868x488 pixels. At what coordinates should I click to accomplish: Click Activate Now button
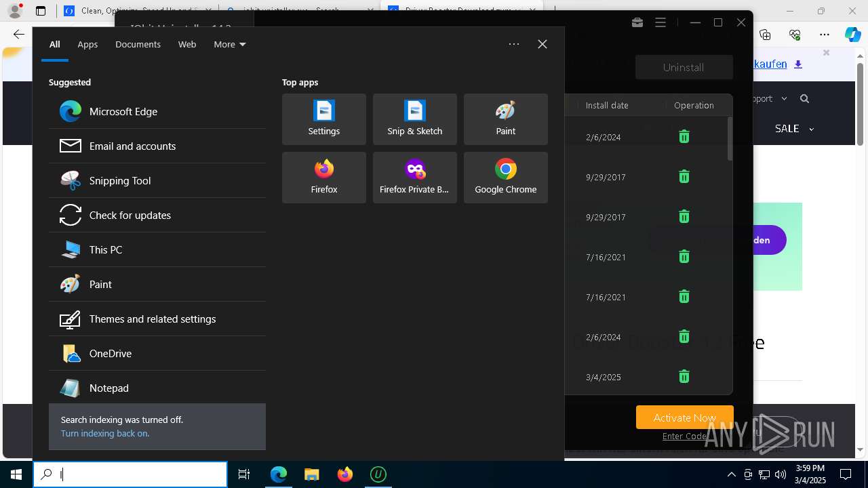(x=685, y=418)
